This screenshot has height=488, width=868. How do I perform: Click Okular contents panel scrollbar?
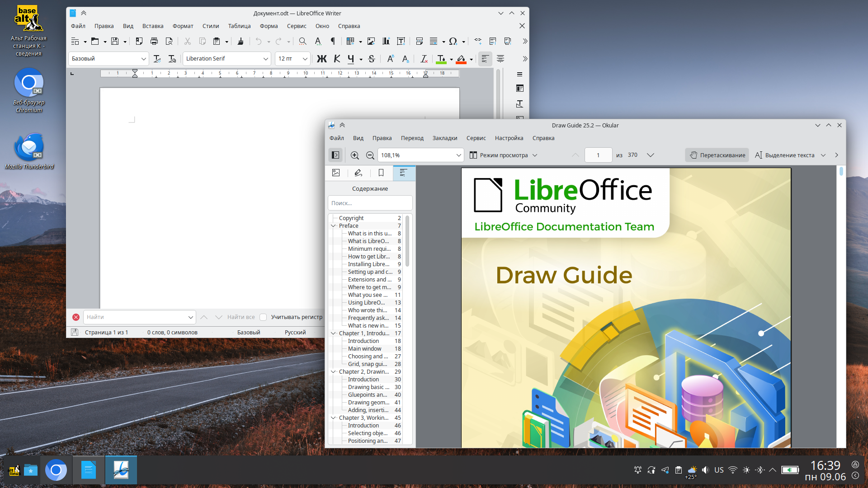tap(407, 241)
